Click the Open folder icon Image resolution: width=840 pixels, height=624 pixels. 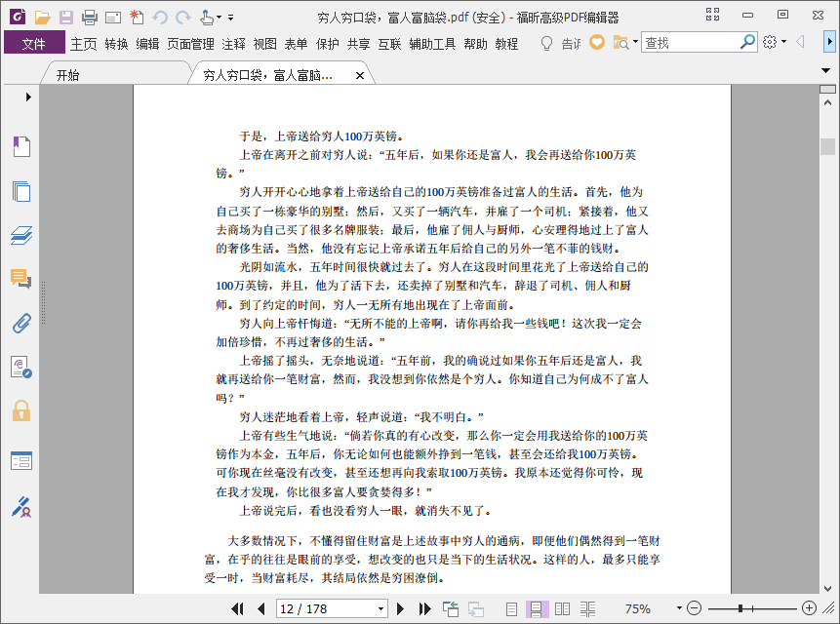[42, 18]
